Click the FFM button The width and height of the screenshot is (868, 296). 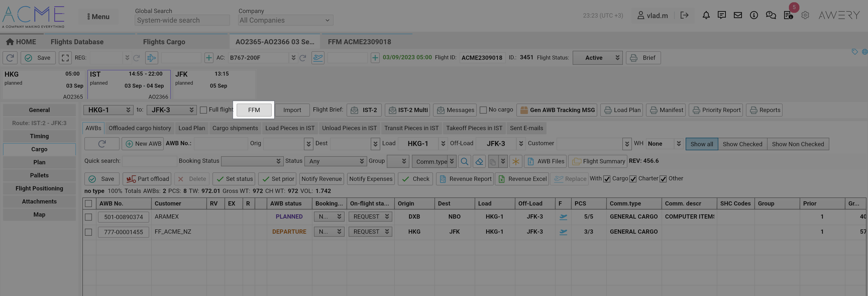(254, 110)
